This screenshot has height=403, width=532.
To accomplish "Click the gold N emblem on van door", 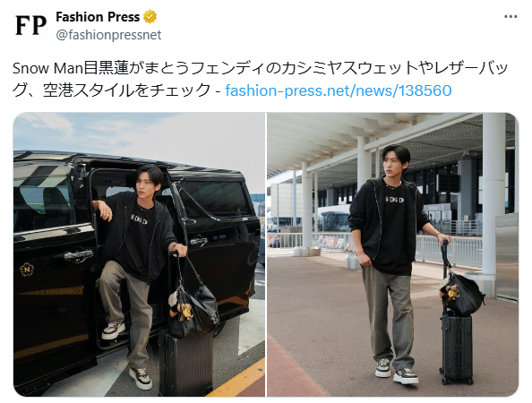I will 27,270.
